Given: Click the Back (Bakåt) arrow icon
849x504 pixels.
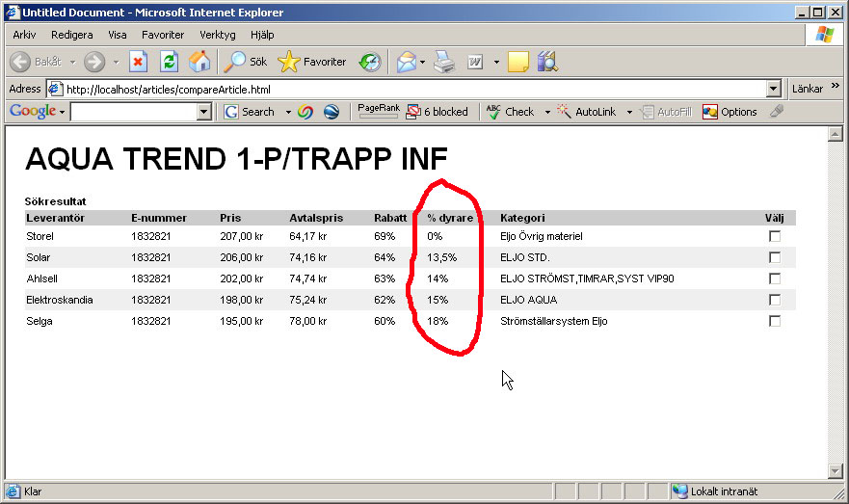Looking at the screenshot, I should pyautogui.click(x=20, y=62).
